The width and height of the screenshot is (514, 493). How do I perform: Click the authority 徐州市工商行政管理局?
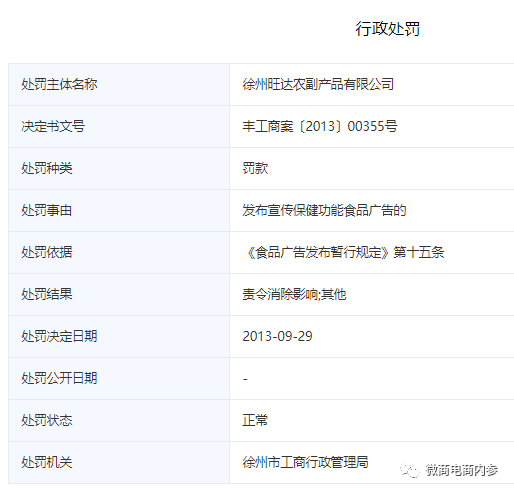(305, 462)
